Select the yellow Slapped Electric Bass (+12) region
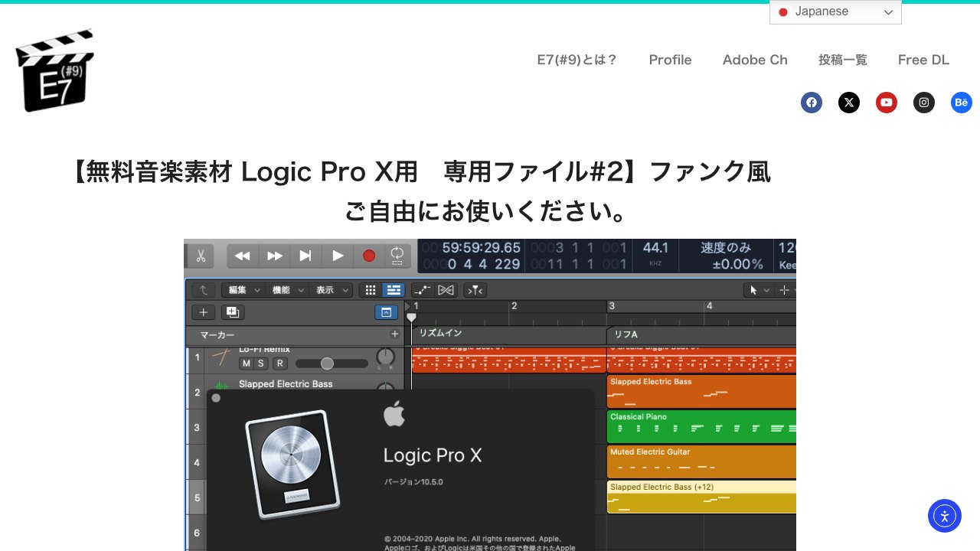The image size is (980, 551). click(701, 497)
